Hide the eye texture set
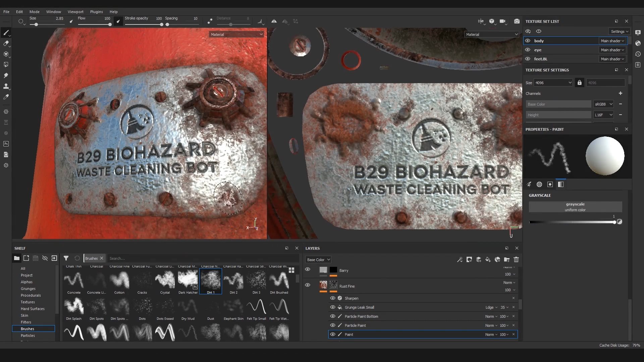The width and height of the screenshot is (644, 362). click(528, 50)
